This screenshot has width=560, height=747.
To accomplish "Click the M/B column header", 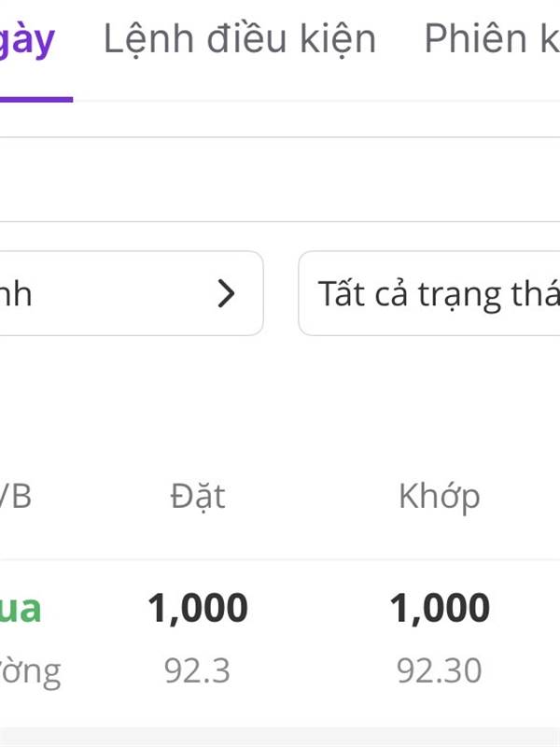I will click(17, 496).
